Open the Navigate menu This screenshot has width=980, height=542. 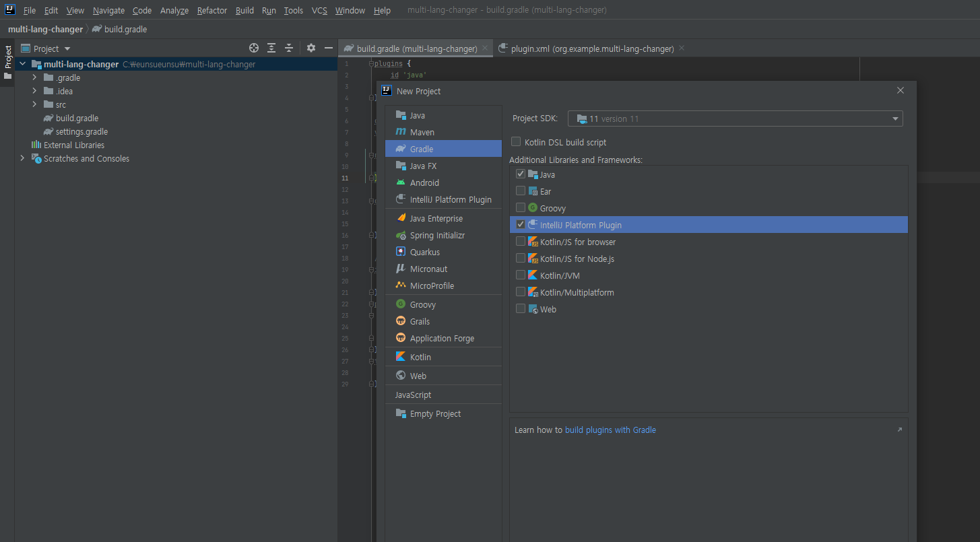[108, 10]
